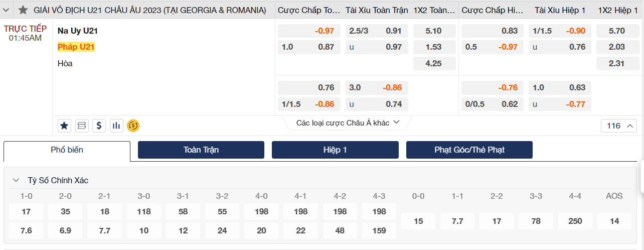This screenshot has width=644, height=250.
Task: Open the bar chart statistics icon
Action: pos(116,126)
